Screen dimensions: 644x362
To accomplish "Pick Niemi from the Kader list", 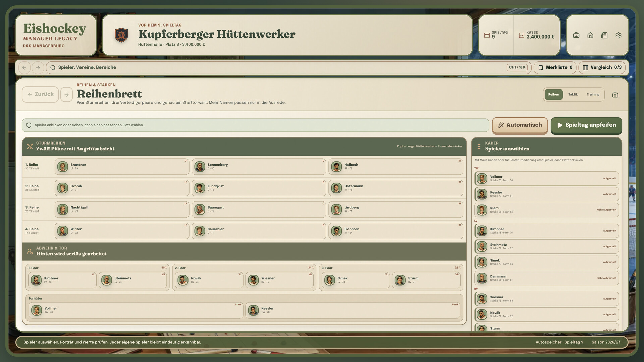I will point(546,210).
